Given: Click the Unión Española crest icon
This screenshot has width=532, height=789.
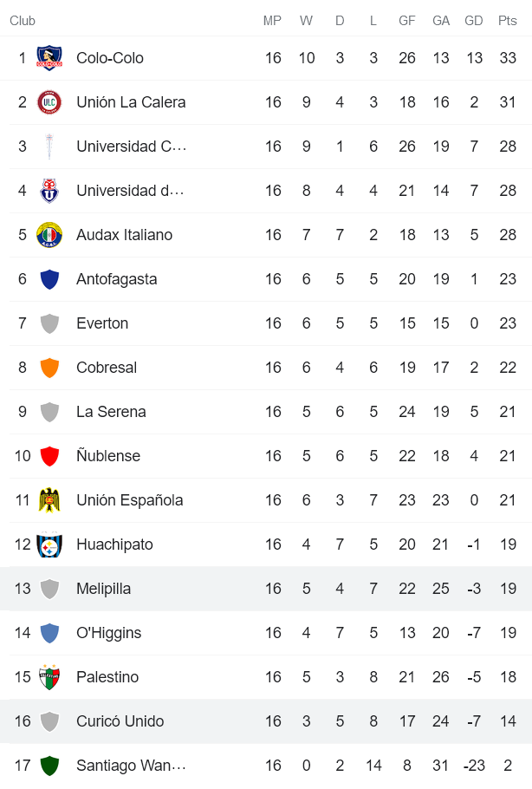Looking at the screenshot, I should click(49, 500).
